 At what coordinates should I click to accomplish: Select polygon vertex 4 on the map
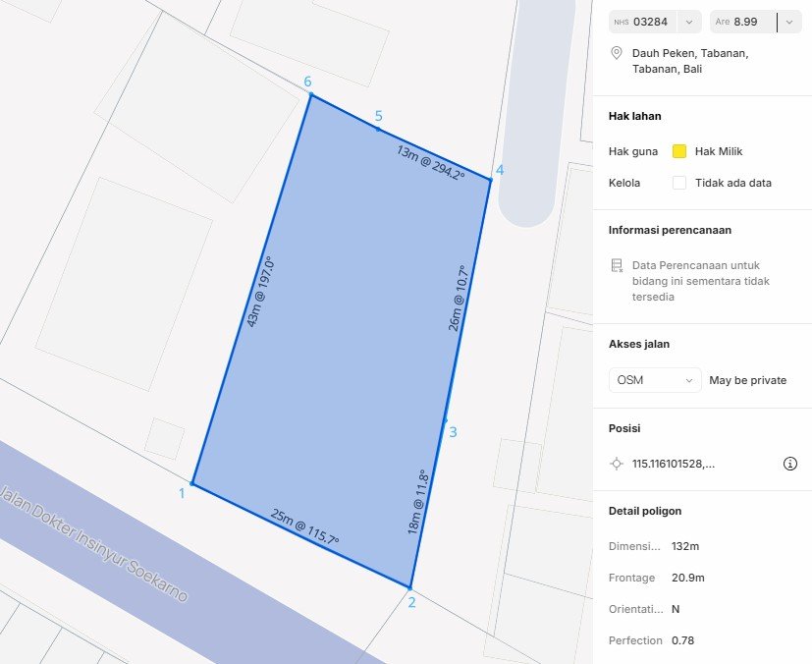(490, 180)
